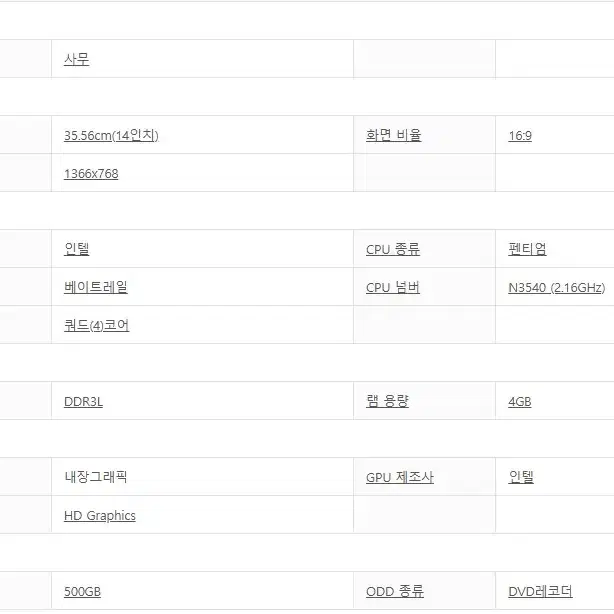This screenshot has width=614, height=614.
Task: Open the HD Graphics link
Action: (100, 516)
